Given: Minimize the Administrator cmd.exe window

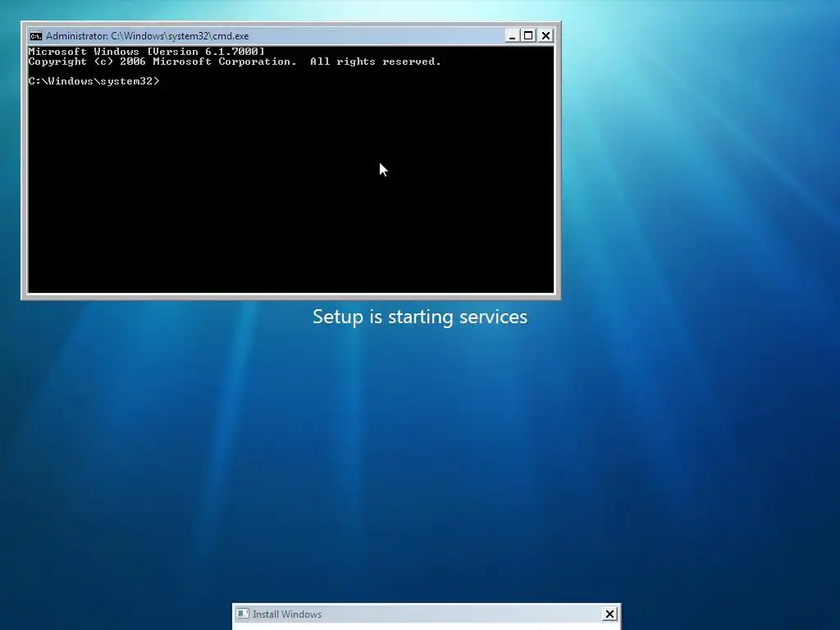Looking at the screenshot, I should point(512,36).
